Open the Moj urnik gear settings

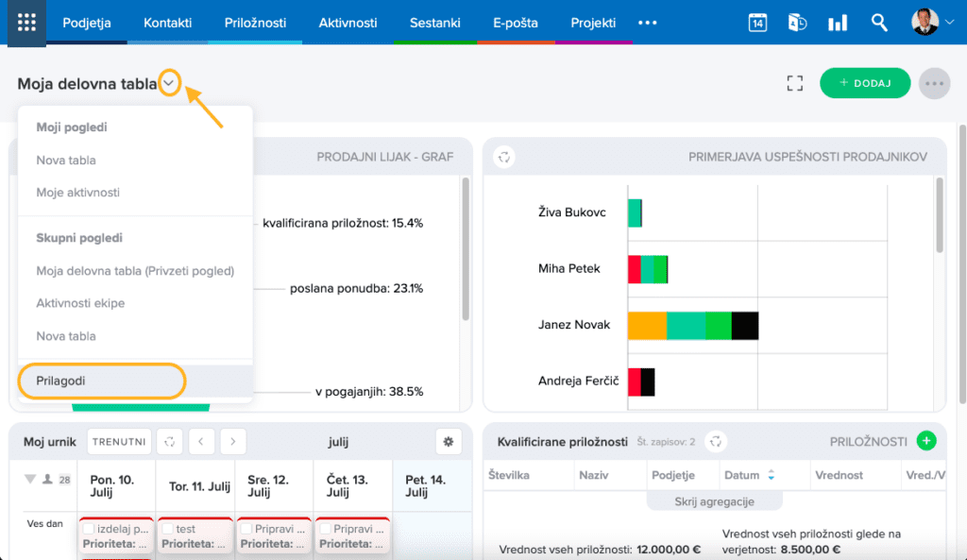pos(448,441)
